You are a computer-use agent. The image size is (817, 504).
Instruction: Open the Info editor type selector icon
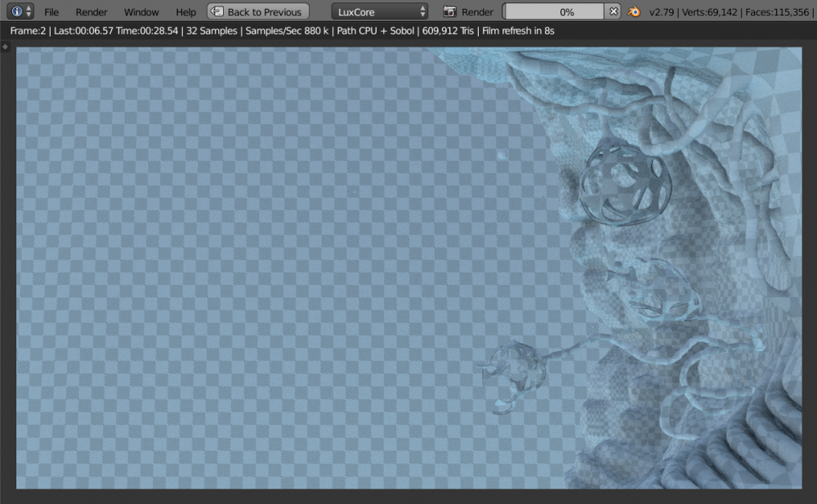(x=20, y=11)
